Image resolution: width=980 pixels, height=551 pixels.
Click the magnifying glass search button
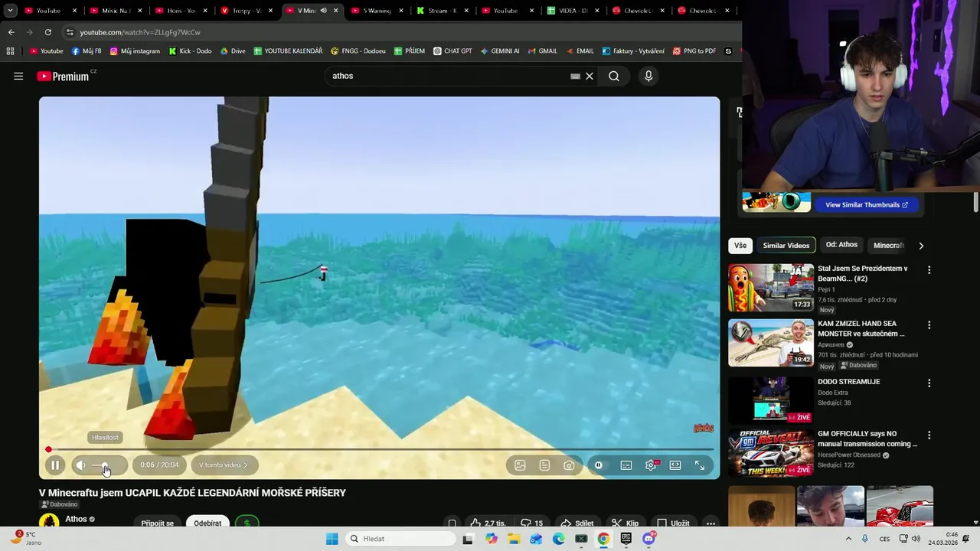click(x=614, y=76)
